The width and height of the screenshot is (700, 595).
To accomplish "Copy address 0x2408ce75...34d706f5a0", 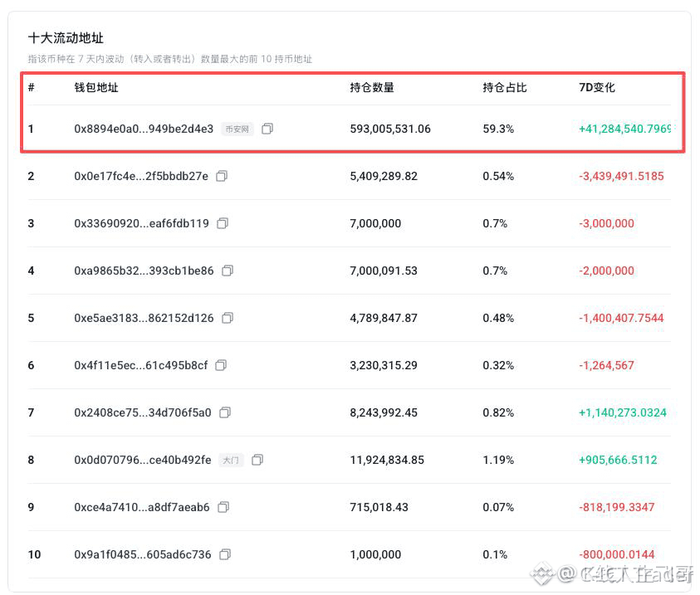I will [x=225, y=412].
